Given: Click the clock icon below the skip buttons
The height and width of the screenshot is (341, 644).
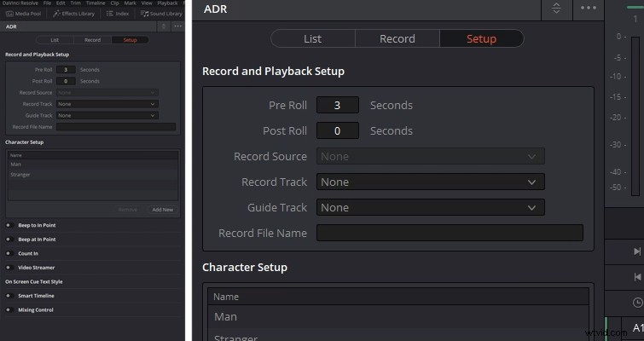Looking at the screenshot, I should tap(637, 303).
